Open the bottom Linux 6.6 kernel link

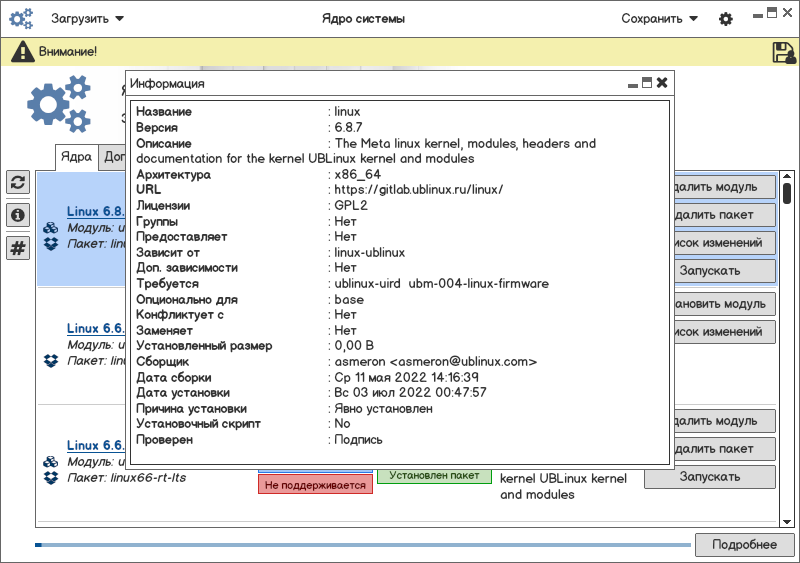click(x=95, y=445)
